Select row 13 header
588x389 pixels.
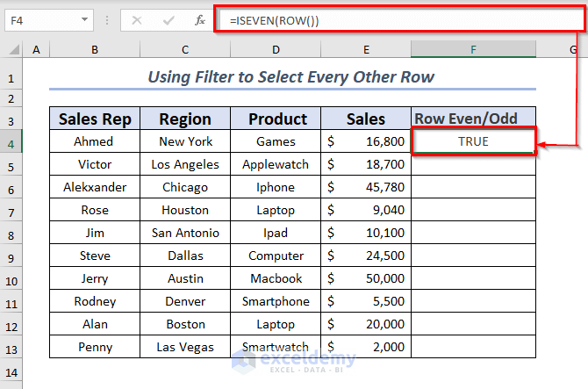point(11,347)
